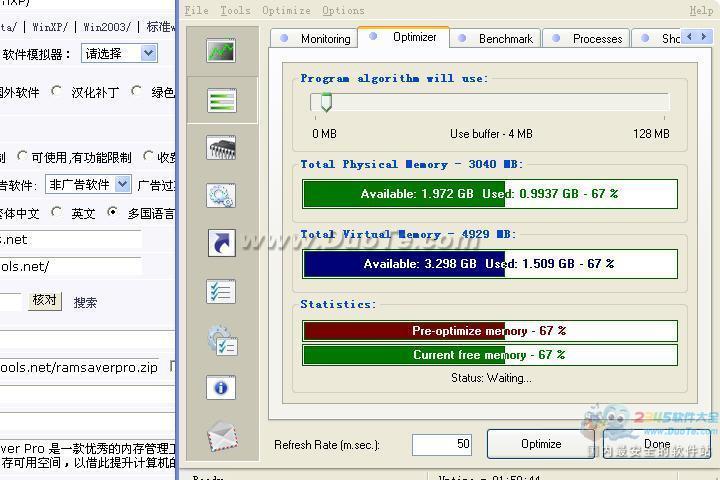Click the blue shortcut arrow icon
The width and height of the screenshot is (720, 480).
(221, 243)
